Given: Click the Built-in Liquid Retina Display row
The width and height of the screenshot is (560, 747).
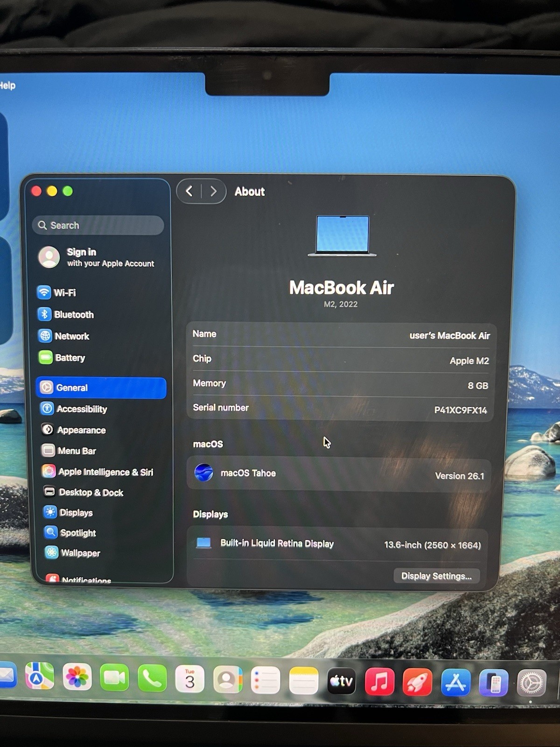Looking at the screenshot, I should click(x=338, y=544).
